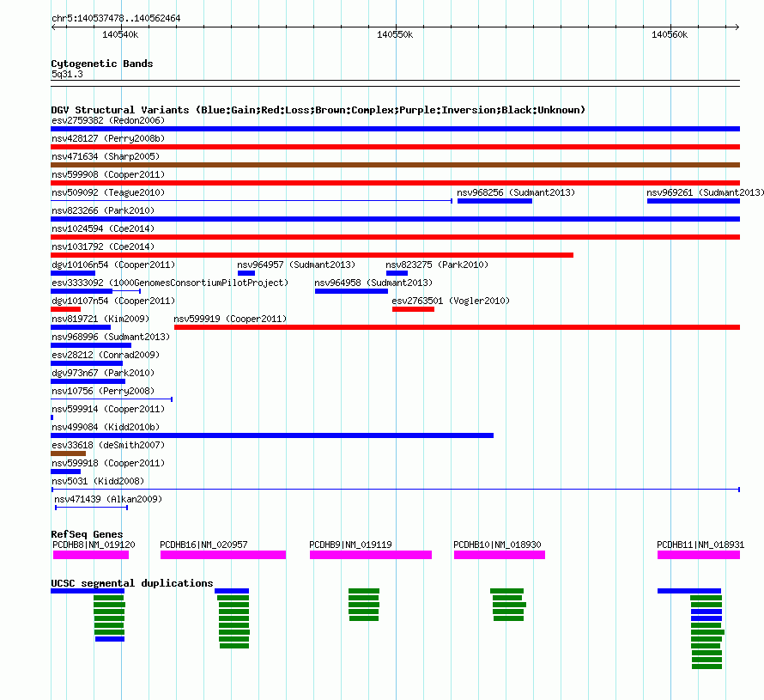
Task: Open the nsv599918 (Cooper2011) variant label
Action: click(x=108, y=463)
